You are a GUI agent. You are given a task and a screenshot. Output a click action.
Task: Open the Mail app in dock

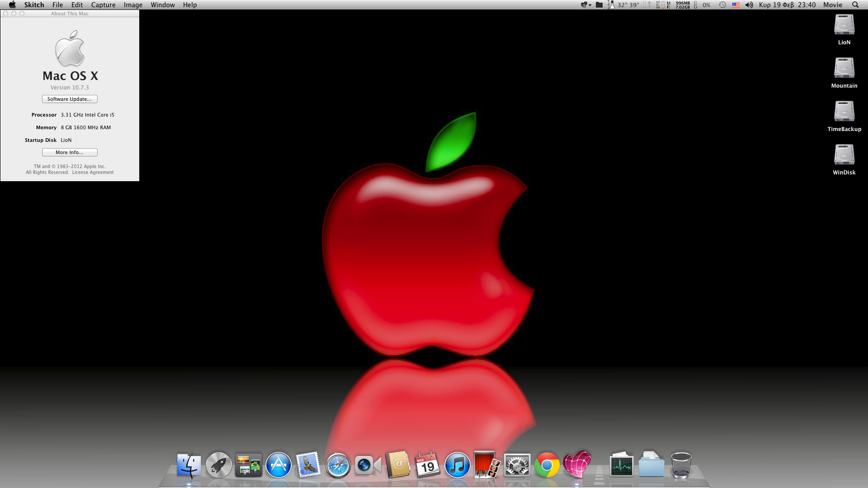(308, 465)
